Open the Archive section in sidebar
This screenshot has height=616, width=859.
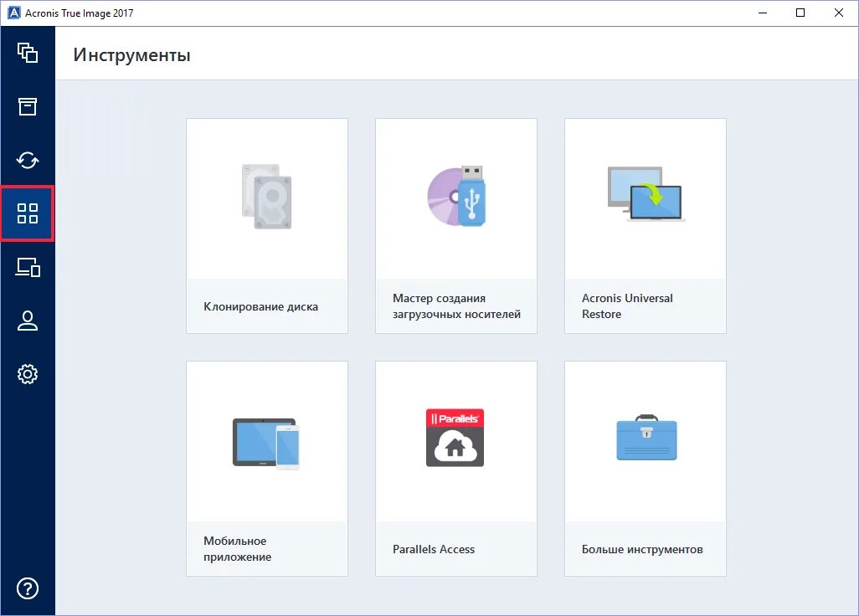[28, 106]
